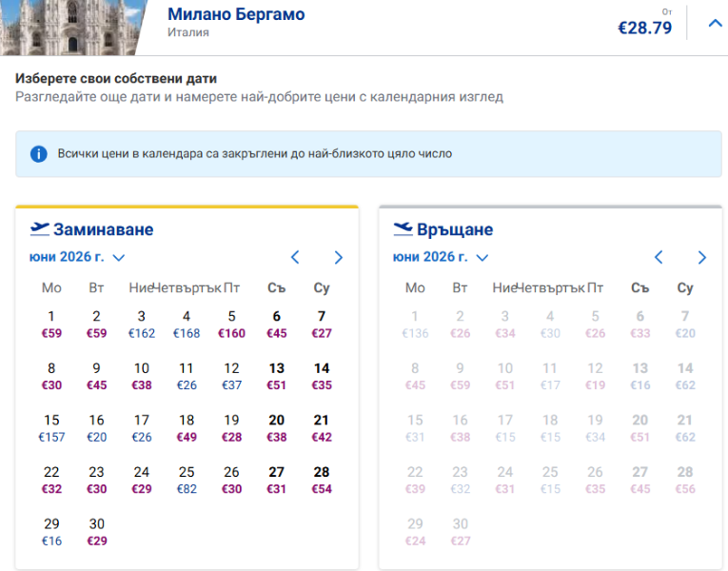Click the returning plane icon beside Връщане
This screenshot has height=571, width=728.
click(x=403, y=228)
